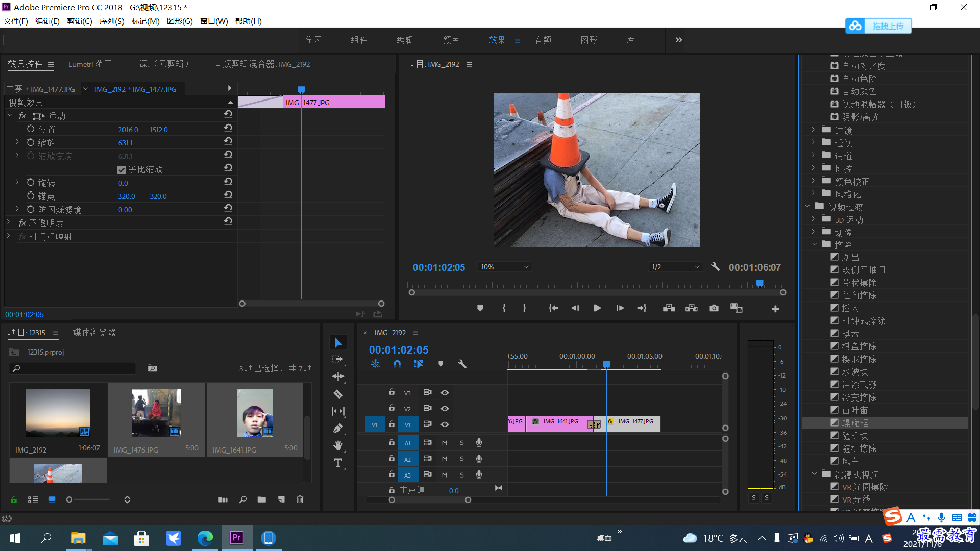The image size is (980, 551).
Task: Toggle Linked Selection in timeline
Action: click(x=419, y=364)
